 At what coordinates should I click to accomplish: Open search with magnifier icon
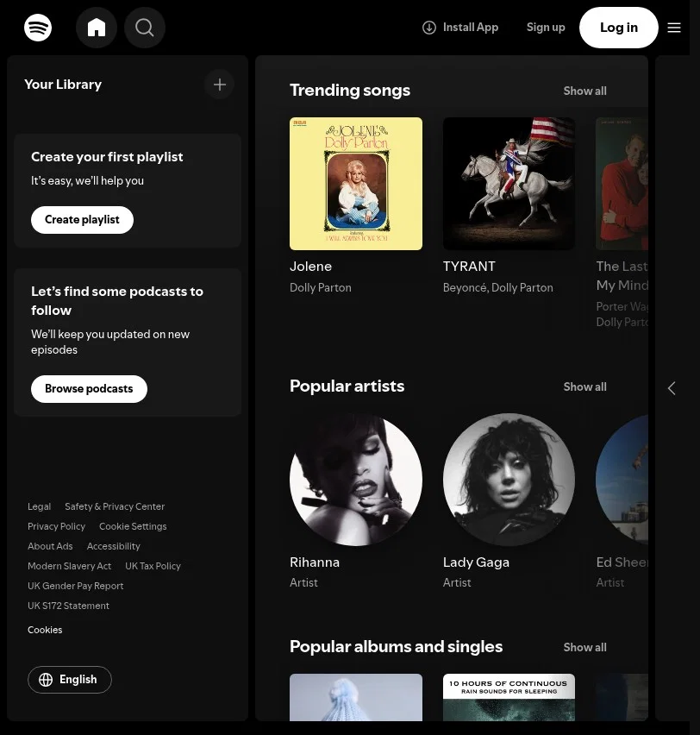tap(145, 28)
